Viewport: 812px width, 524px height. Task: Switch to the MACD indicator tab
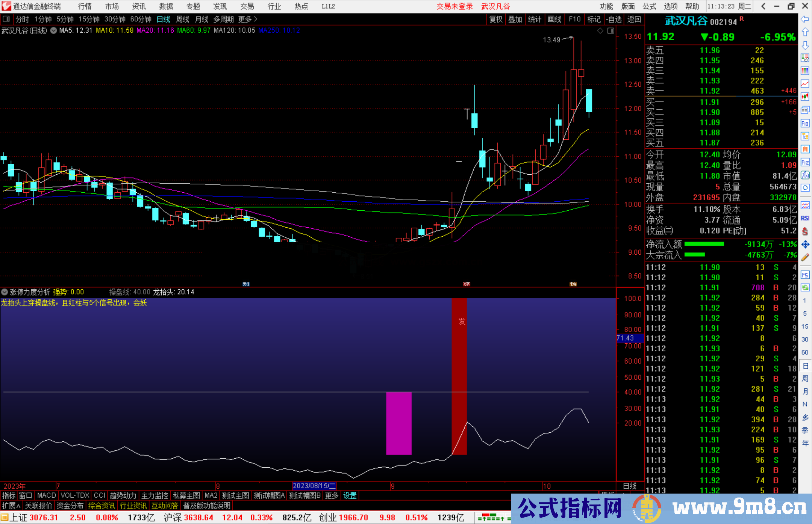coord(47,495)
